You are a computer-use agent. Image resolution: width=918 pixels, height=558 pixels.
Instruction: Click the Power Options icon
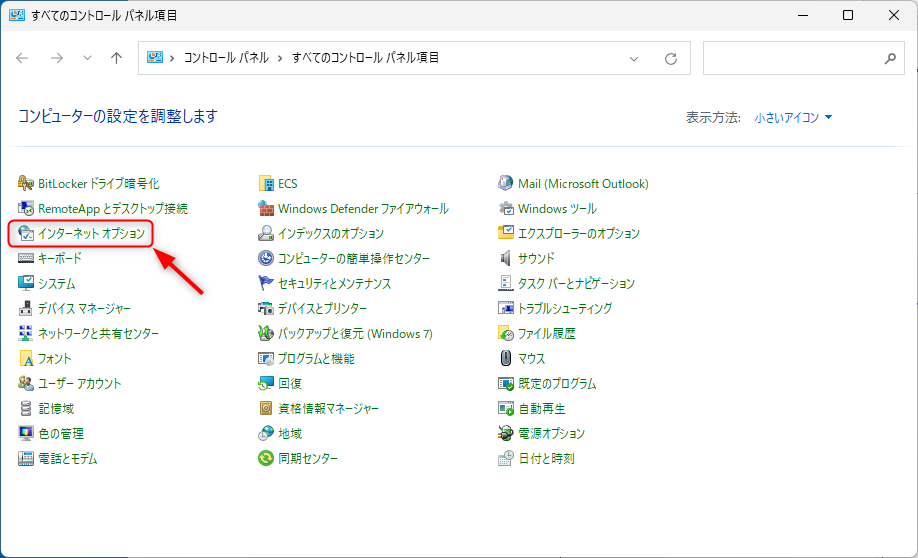coord(506,434)
